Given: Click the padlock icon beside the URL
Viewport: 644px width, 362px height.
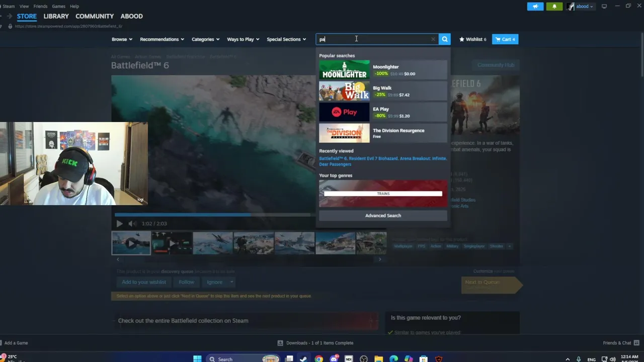Looking at the screenshot, I should click(10, 26).
